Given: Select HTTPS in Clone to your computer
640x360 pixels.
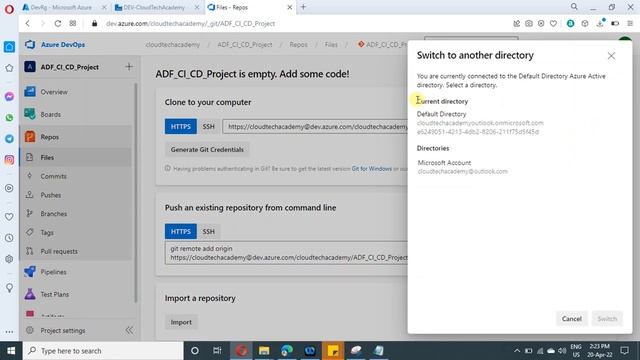Looking at the screenshot, I should click(x=180, y=127).
